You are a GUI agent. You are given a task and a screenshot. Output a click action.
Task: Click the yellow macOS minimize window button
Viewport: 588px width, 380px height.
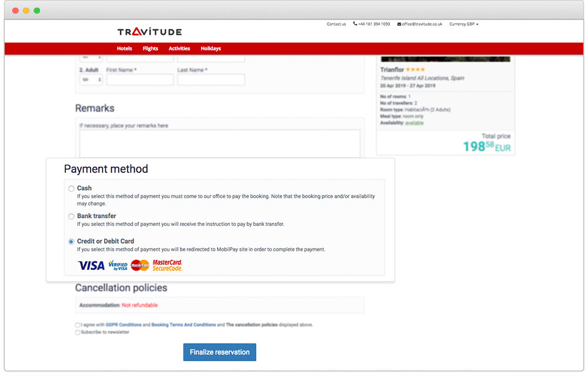point(26,11)
